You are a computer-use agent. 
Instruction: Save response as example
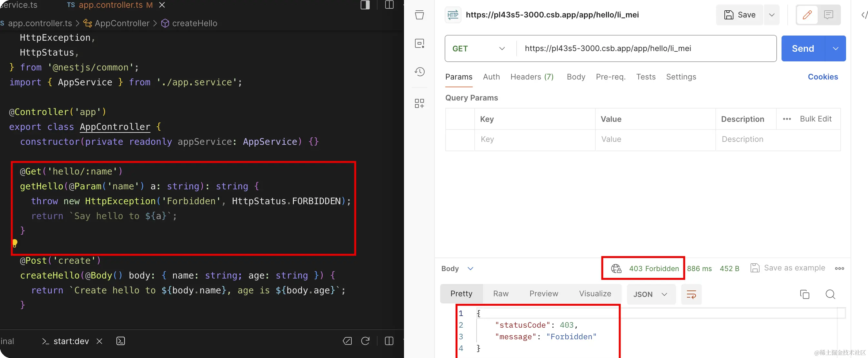pyautogui.click(x=787, y=268)
